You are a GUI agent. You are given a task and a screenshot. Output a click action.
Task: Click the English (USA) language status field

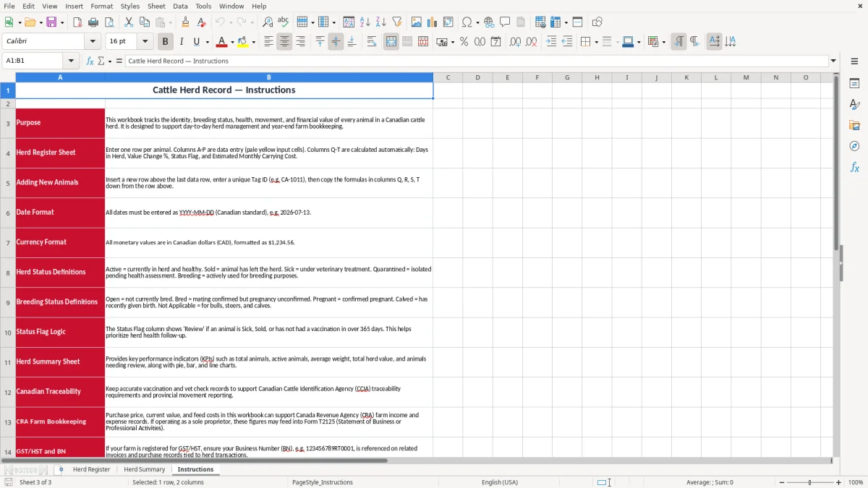[x=500, y=482]
